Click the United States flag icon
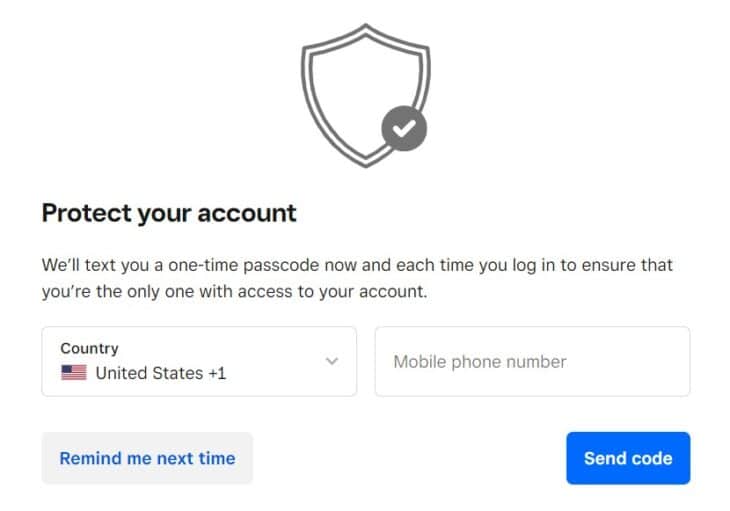The image size is (730, 511). tap(74, 373)
